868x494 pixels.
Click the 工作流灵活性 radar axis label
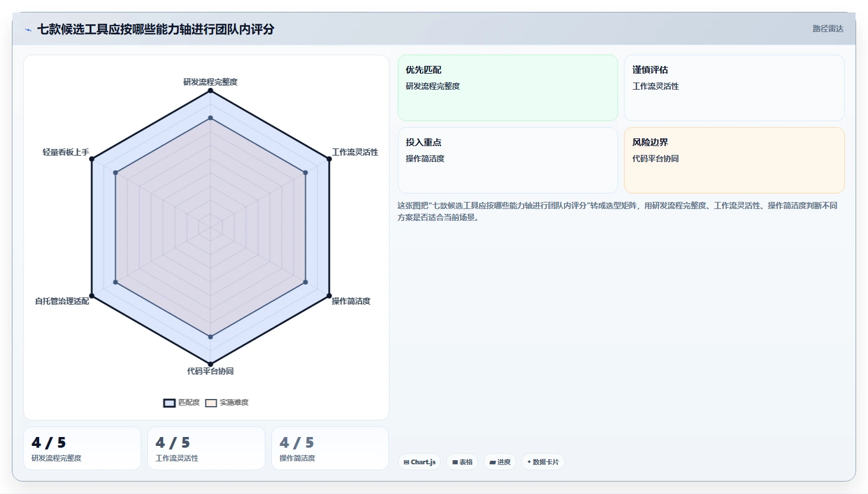pyautogui.click(x=355, y=152)
